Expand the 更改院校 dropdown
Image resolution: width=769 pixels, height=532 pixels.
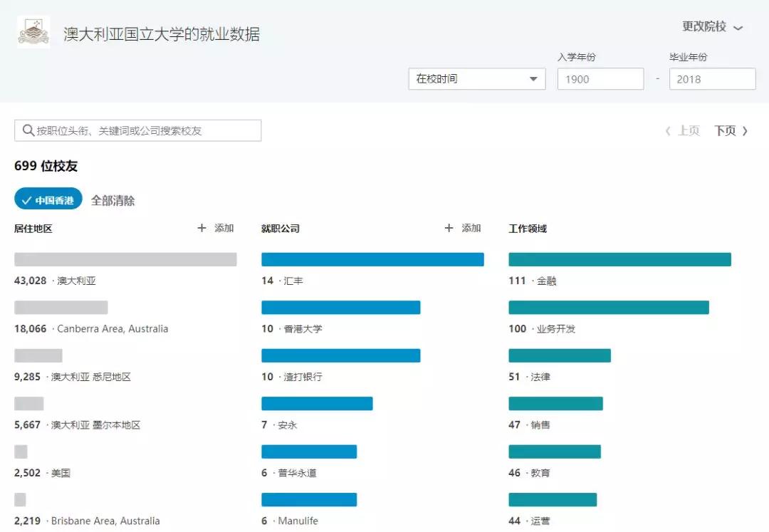pyautogui.click(x=712, y=27)
